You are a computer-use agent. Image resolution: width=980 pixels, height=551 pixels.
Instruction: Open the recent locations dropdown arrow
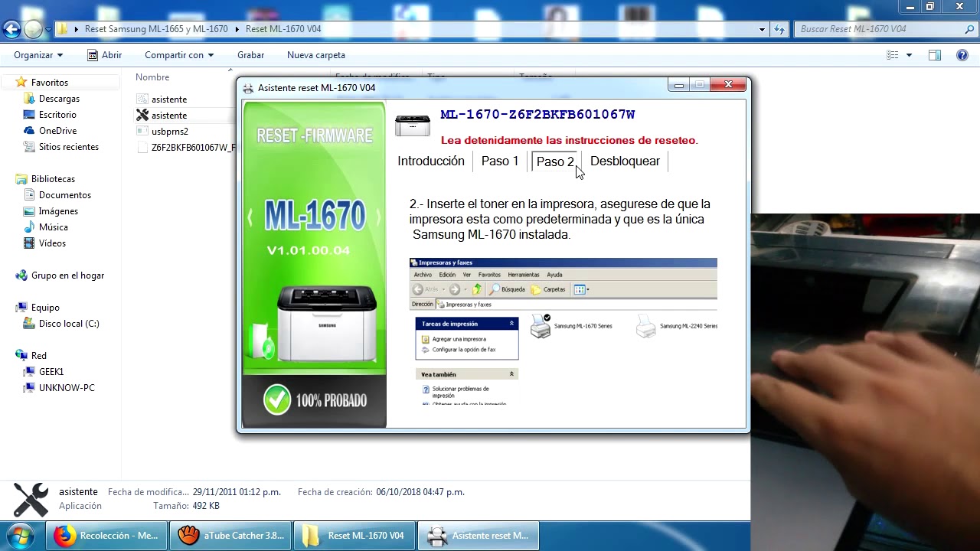pos(48,30)
